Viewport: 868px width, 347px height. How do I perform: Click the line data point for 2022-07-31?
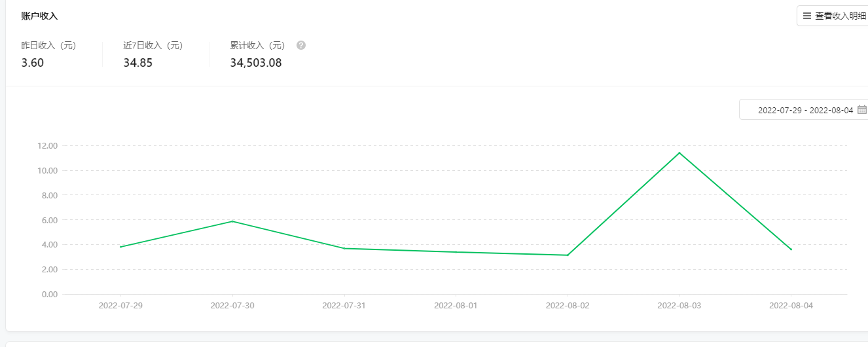click(x=344, y=248)
